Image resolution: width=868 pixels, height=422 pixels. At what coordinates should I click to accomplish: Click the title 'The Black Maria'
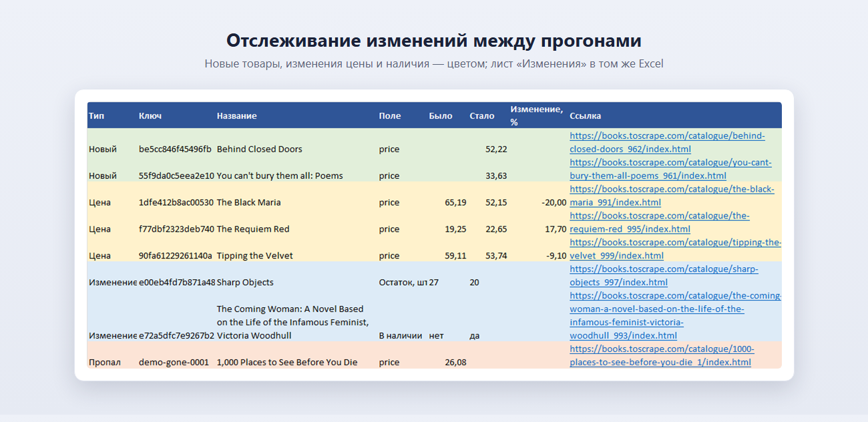249,202
